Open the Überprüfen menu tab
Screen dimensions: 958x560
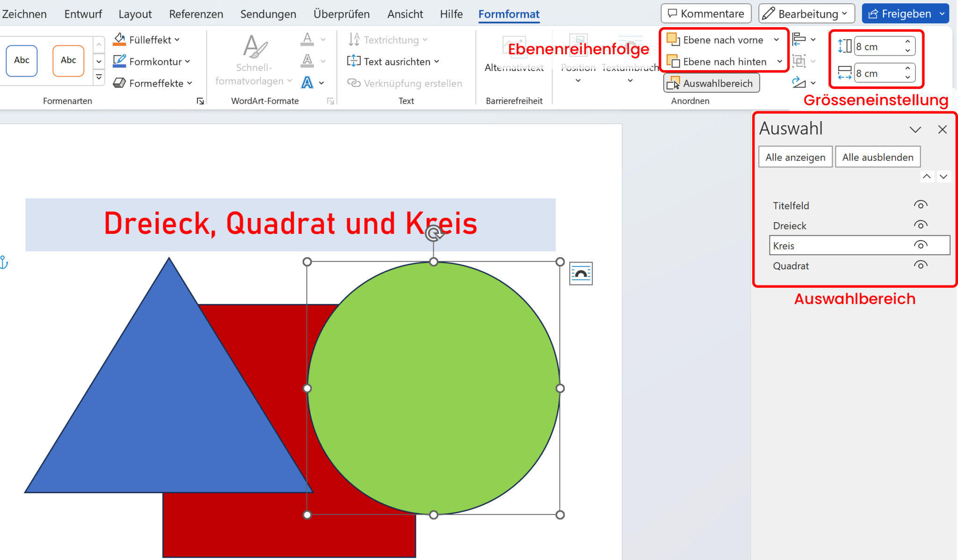click(341, 14)
